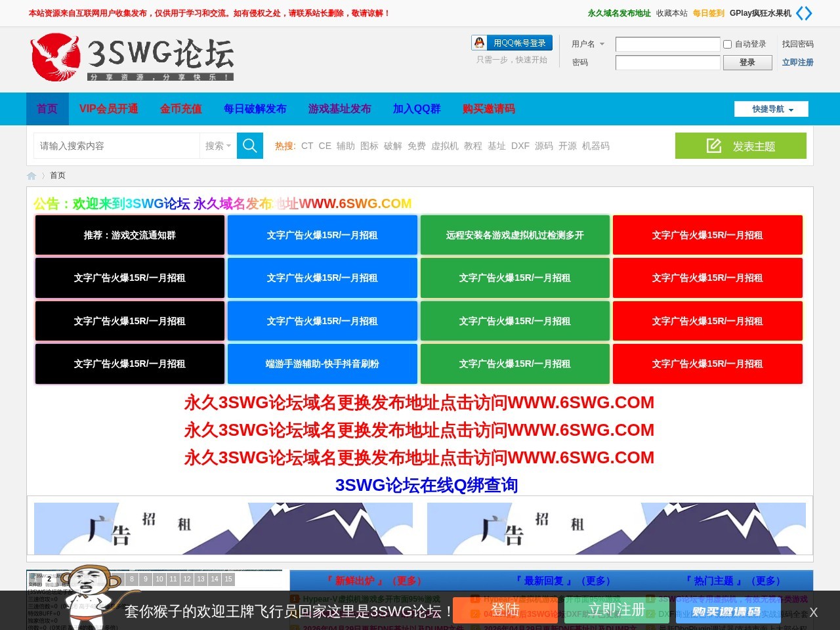840x630 pixels.
Task: Focus the 密码 password input field
Action: pos(668,62)
